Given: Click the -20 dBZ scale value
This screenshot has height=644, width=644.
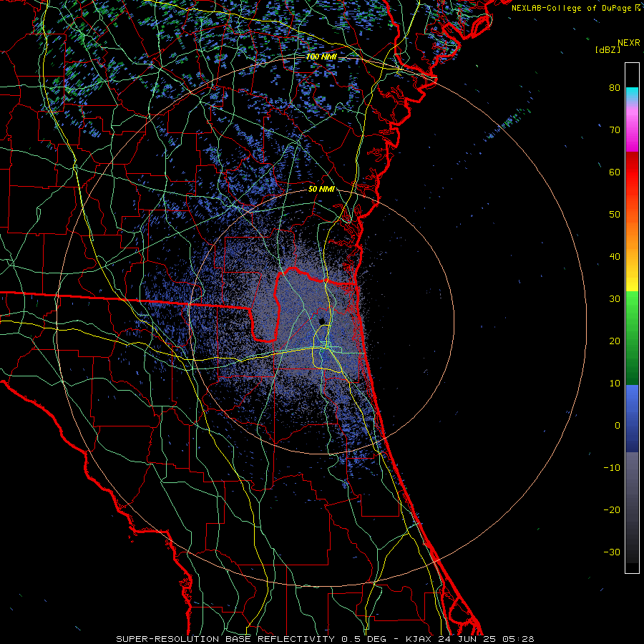Looking at the screenshot, I should tap(612, 509).
